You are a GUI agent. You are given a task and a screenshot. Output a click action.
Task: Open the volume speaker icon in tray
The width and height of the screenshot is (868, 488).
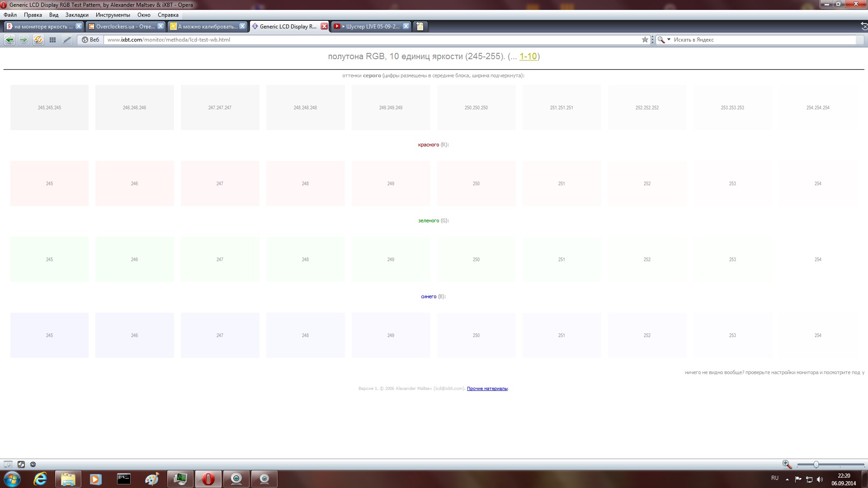[x=820, y=479]
